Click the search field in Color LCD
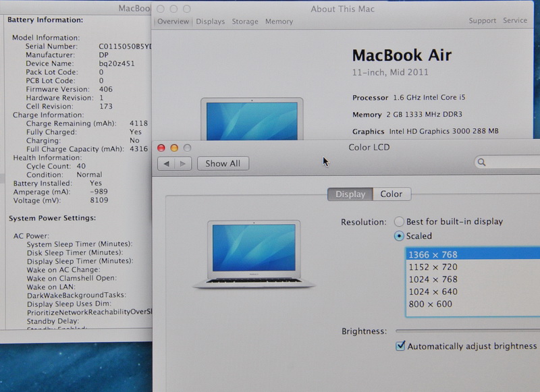 click(x=507, y=162)
